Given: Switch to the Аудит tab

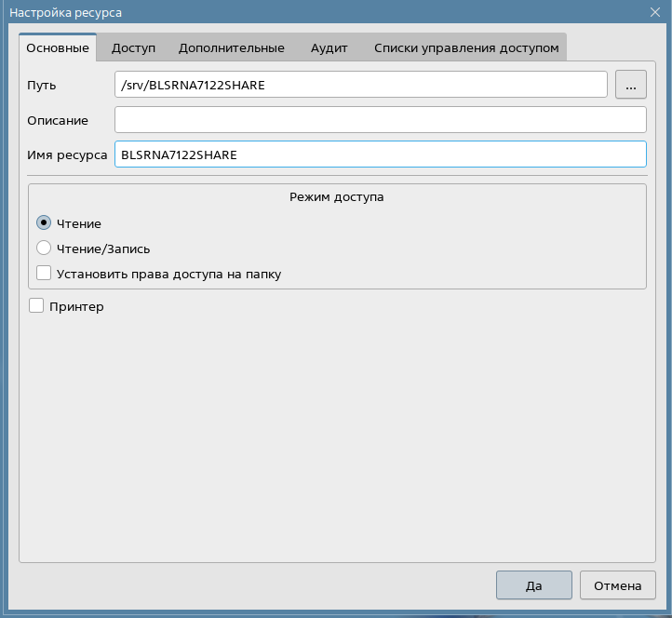Looking at the screenshot, I should (x=329, y=47).
